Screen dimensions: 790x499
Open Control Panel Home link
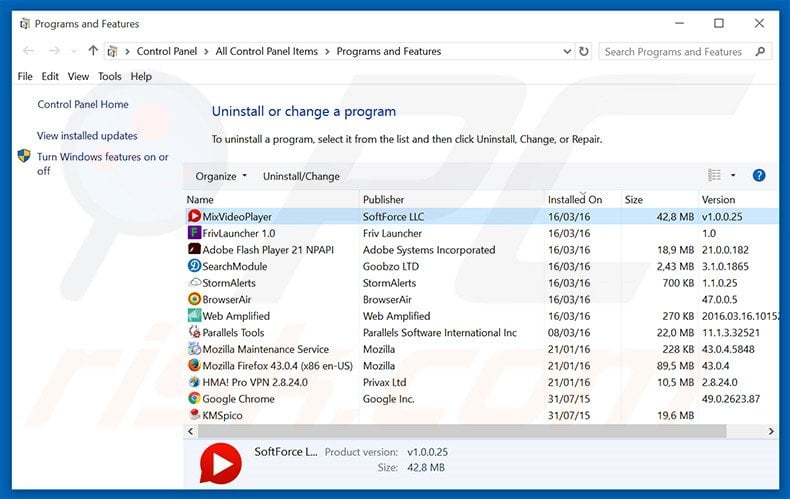pyautogui.click(x=83, y=104)
